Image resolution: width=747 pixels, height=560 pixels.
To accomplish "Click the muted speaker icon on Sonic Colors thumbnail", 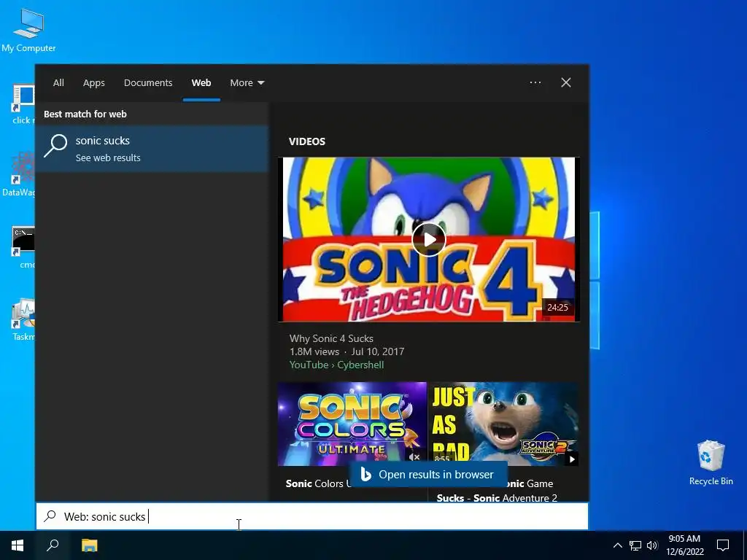I will [414, 456].
